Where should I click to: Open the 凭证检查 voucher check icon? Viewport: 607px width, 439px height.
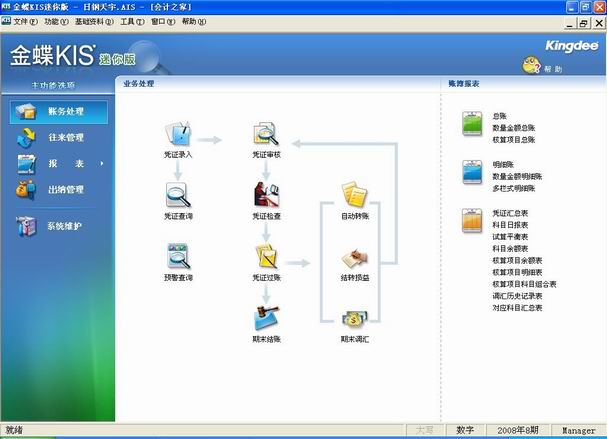coord(266,194)
